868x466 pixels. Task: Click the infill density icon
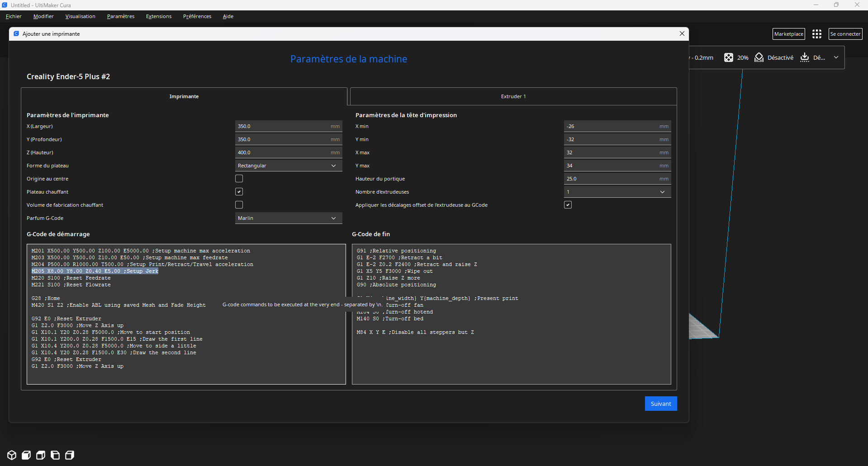point(728,57)
